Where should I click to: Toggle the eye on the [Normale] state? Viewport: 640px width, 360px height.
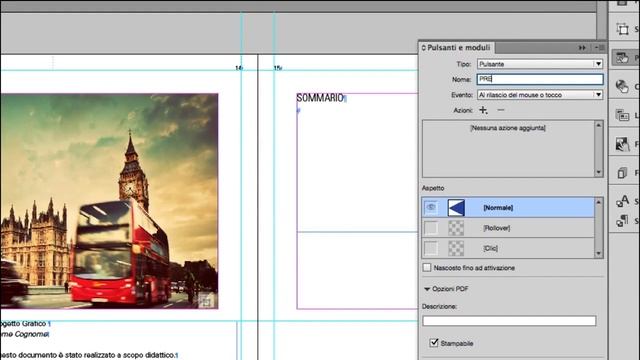pyautogui.click(x=431, y=207)
